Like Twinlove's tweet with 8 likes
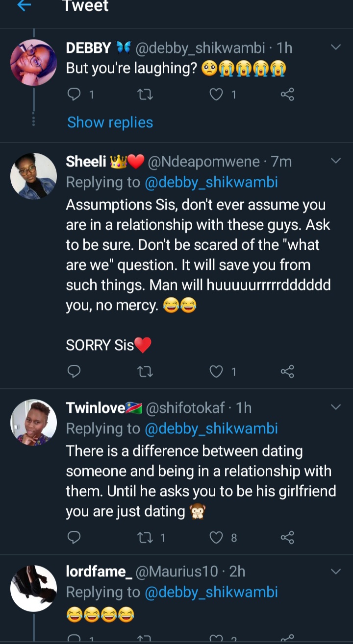This screenshot has width=353, height=644. (216, 538)
